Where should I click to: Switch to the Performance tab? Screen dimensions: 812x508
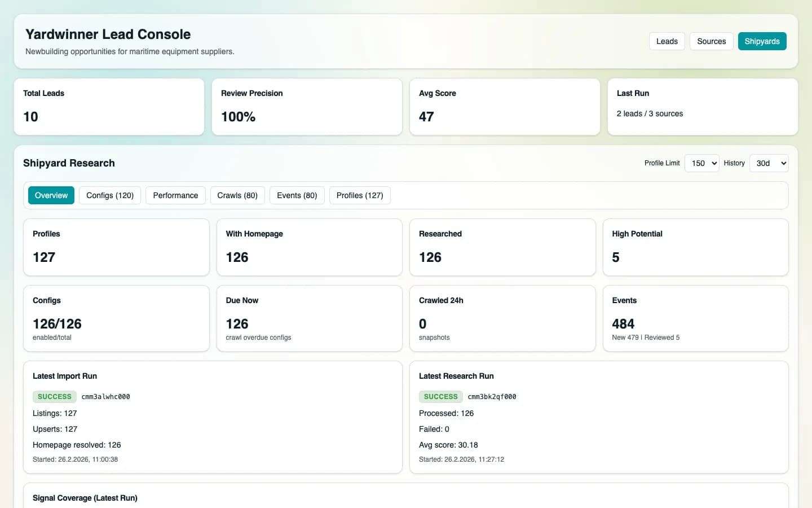coord(175,195)
